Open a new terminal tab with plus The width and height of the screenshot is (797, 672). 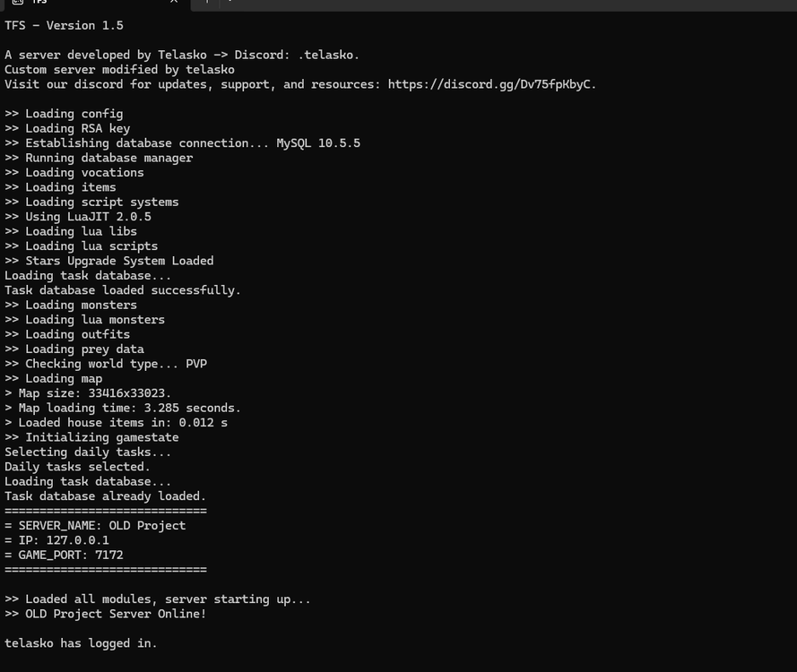[x=206, y=3]
